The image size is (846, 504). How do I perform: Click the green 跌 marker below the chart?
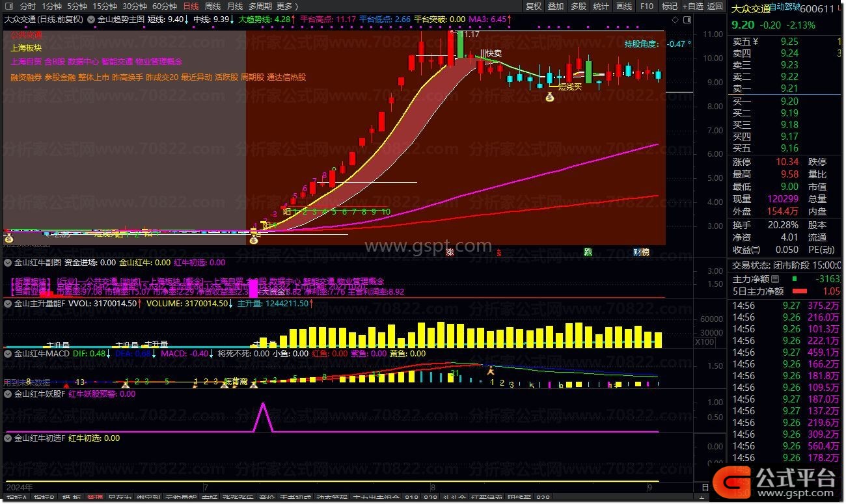tap(588, 252)
